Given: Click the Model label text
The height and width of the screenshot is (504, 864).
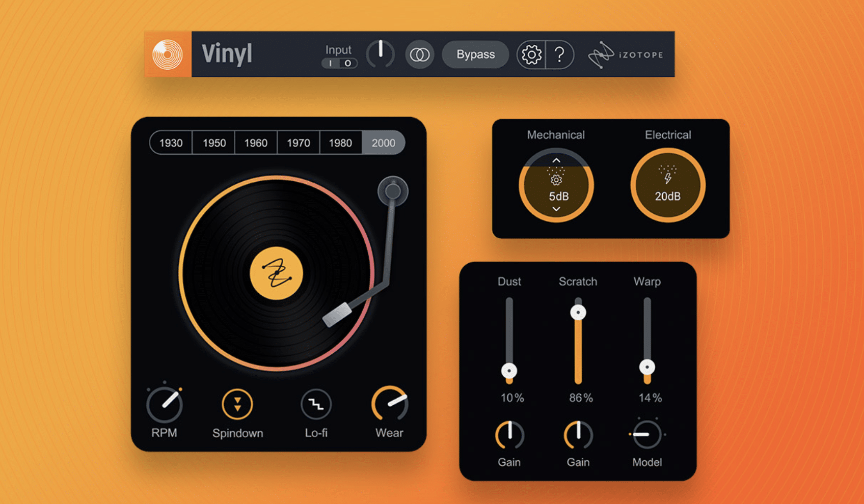Looking at the screenshot, I should (x=647, y=462).
